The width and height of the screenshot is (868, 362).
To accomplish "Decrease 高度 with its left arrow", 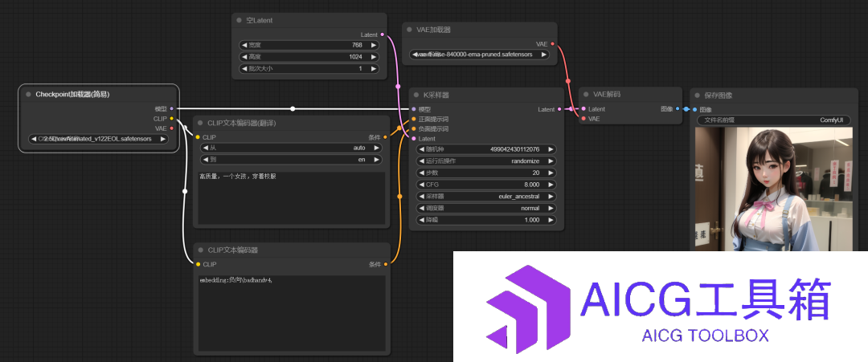I will click(244, 57).
